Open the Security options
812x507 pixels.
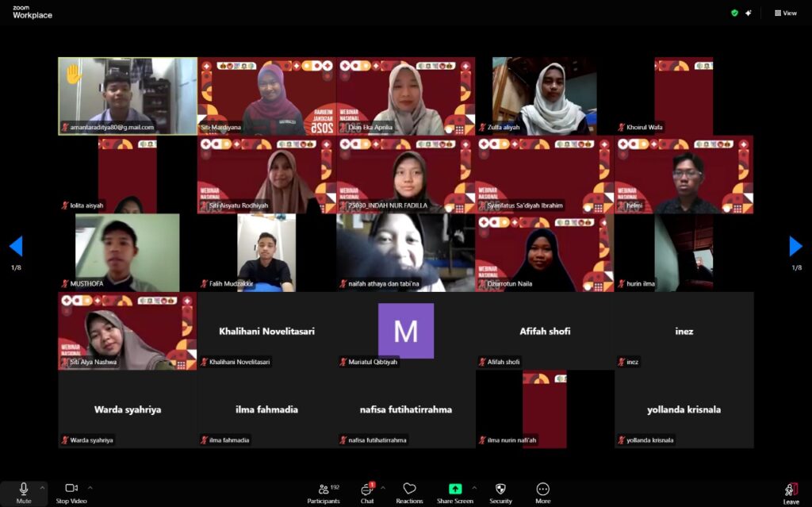500,491
